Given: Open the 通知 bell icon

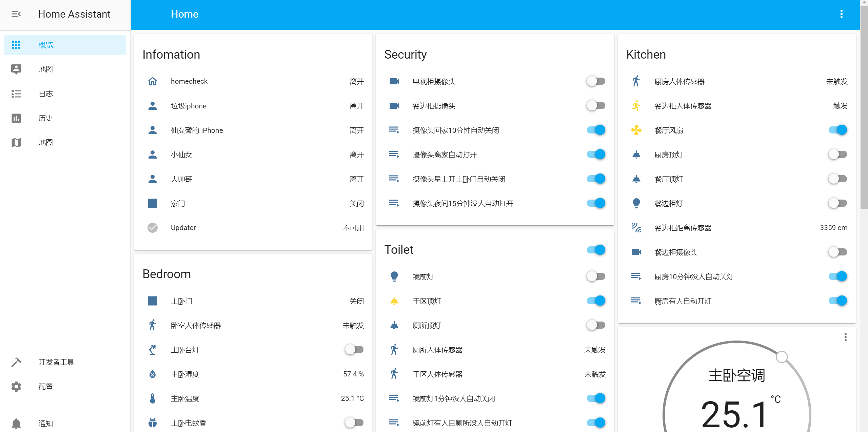Looking at the screenshot, I should pyautogui.click(x=16, y=423).
